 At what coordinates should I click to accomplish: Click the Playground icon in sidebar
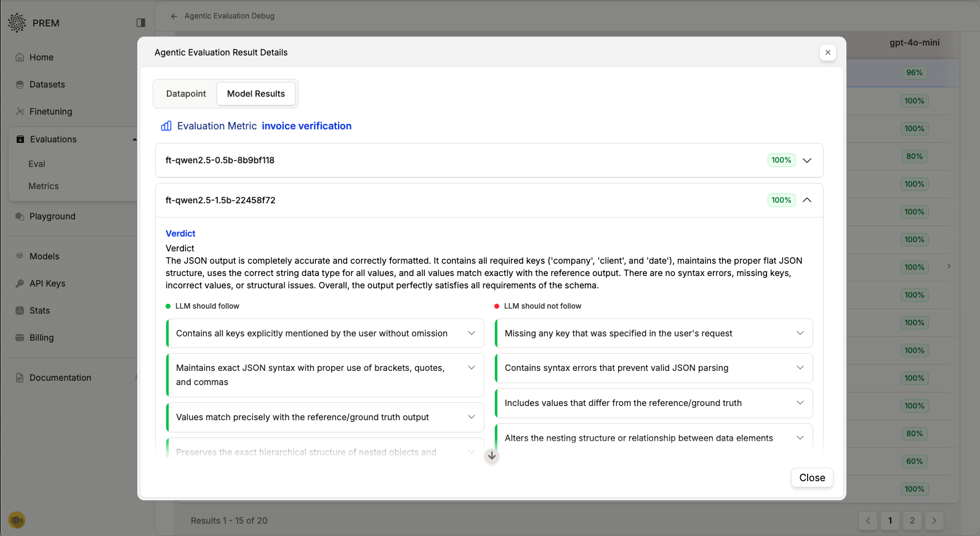coord(20,216)
